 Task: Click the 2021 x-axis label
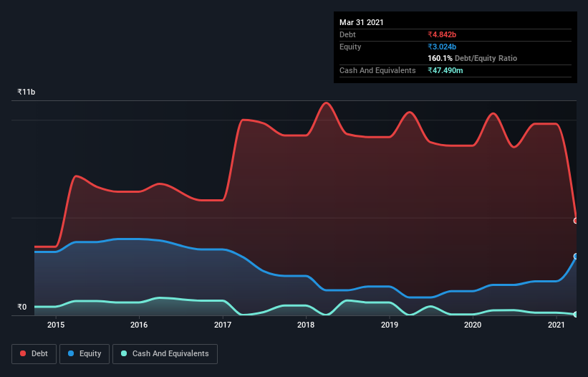coord(556,325)
